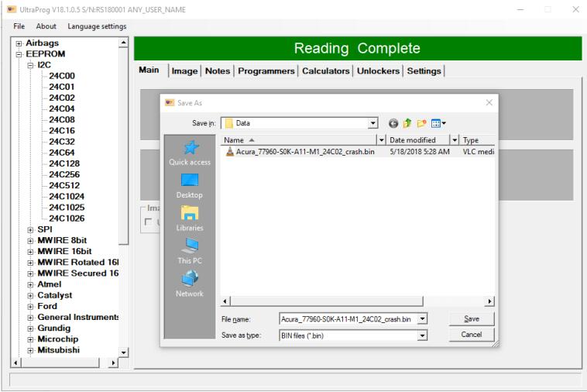Toggle the partially hidden checkbox behind dialog

(x=148, y=222)
